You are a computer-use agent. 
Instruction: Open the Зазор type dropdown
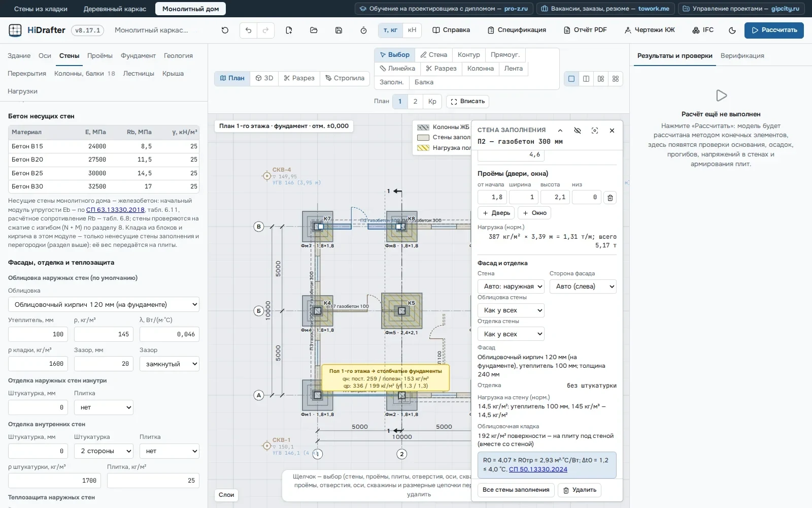(x=170, y=364)
